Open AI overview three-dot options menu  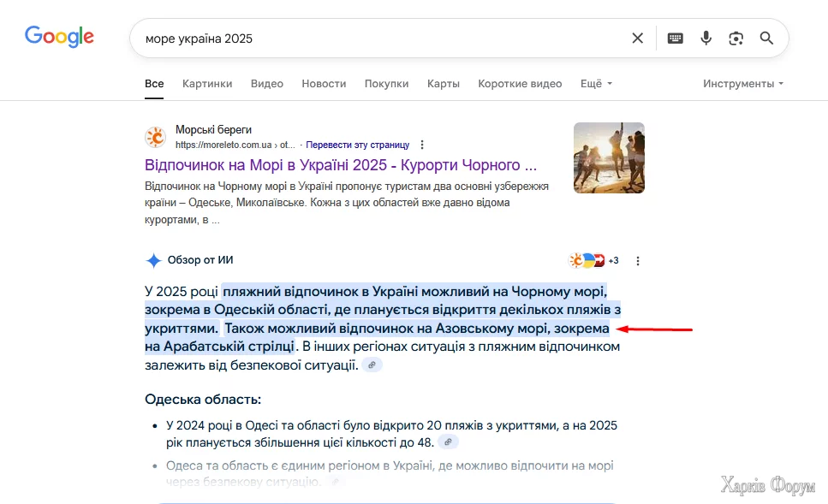pyautogui.click(x=638, y=261)
